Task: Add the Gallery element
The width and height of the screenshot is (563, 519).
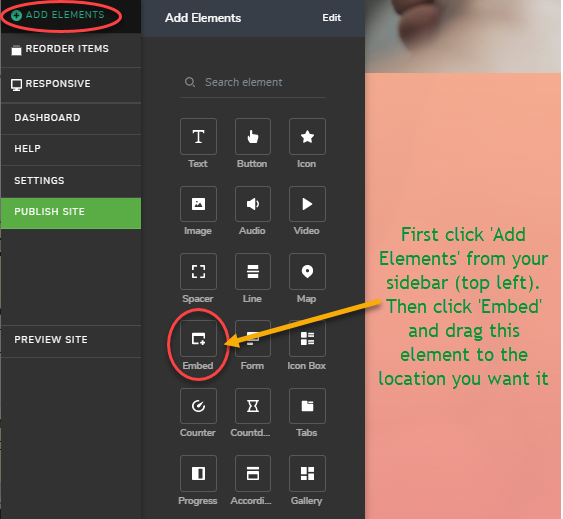Action: [307, 473]
